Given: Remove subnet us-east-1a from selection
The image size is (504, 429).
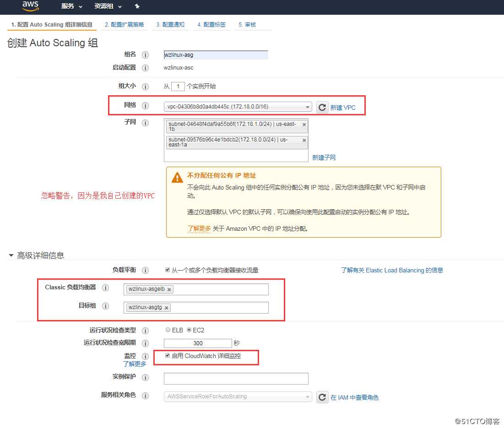Looking at the screenshot, I should tap(304, 140).
